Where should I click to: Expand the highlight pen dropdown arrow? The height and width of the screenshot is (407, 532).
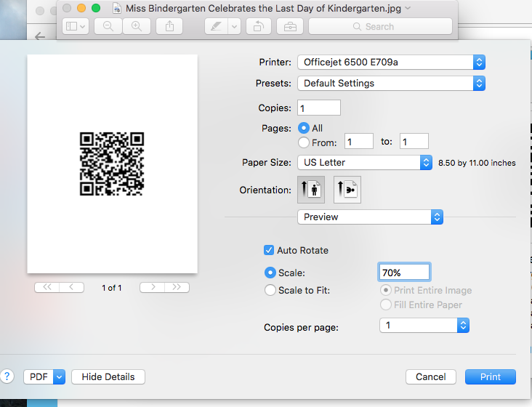click(x=235, y=26)
